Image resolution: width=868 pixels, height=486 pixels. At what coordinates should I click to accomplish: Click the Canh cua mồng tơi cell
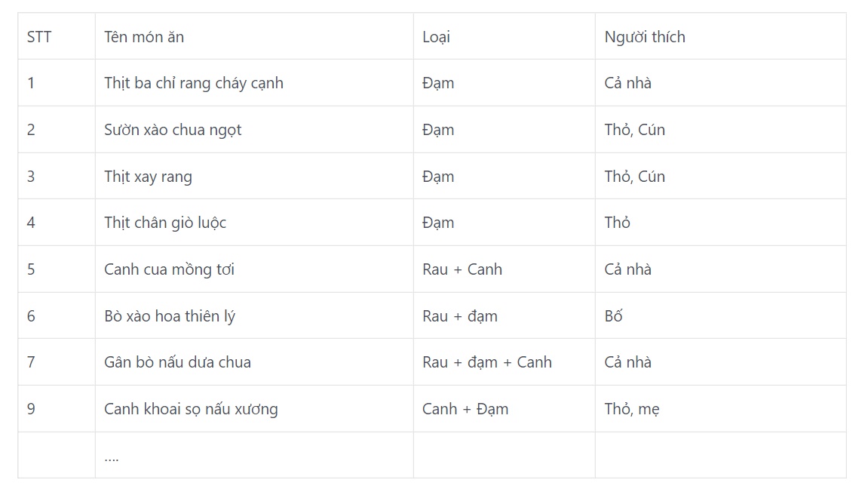254,269
